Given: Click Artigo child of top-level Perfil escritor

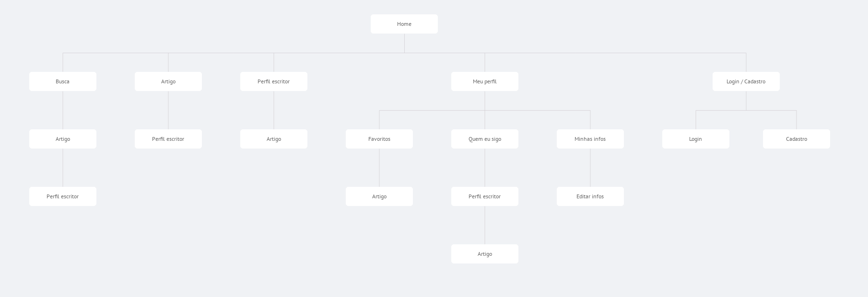Looking at the screenshot, I should [x=274, y=139].
